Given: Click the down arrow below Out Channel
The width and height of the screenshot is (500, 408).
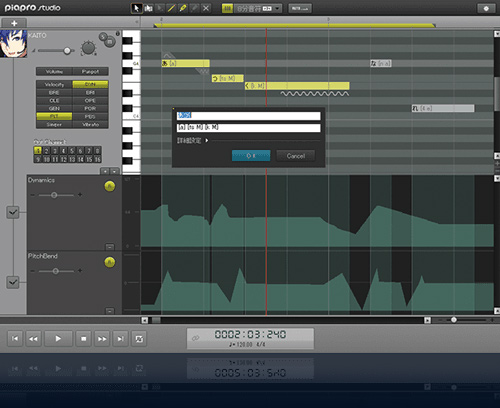Looking at the screenshot, I should (114, 171).
